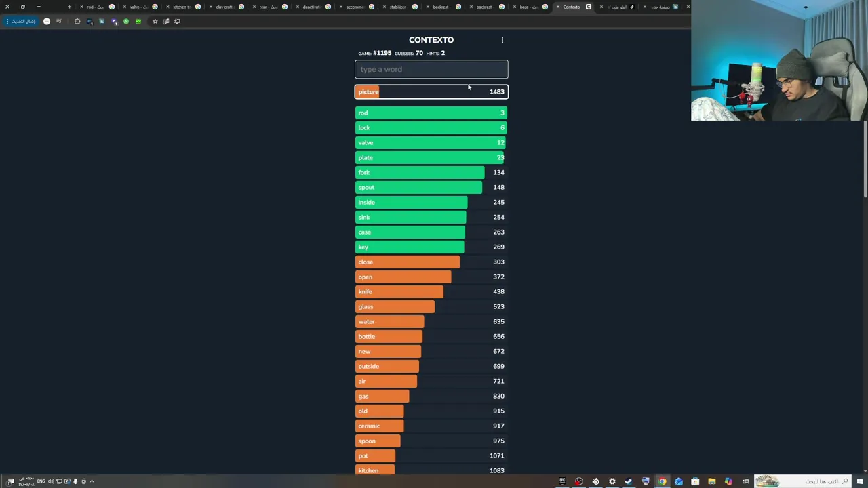Click the Windows taskbar search box

(803, 481)
